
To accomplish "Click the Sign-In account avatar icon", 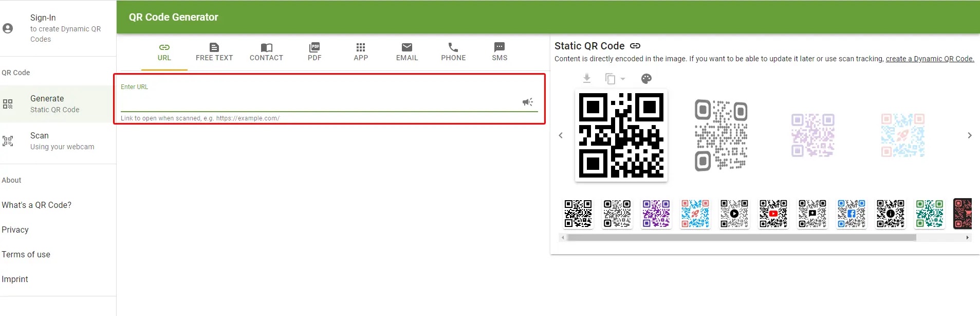I will pyautogui.click(x=8, y=28).
